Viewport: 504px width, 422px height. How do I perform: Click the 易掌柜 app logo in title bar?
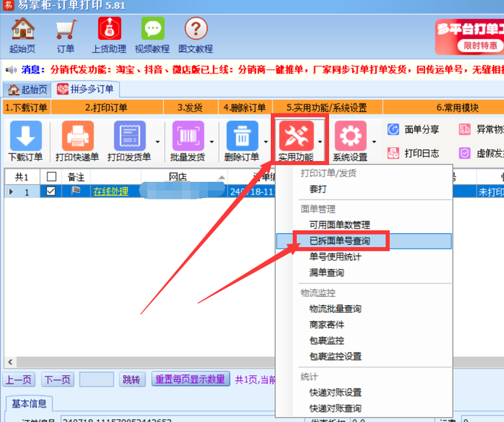click(8, 5)
